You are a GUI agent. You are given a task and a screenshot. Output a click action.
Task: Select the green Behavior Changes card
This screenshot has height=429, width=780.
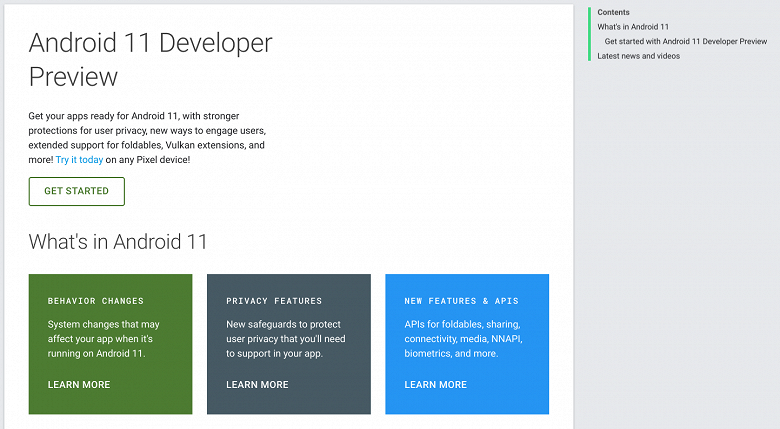[110, 344]
